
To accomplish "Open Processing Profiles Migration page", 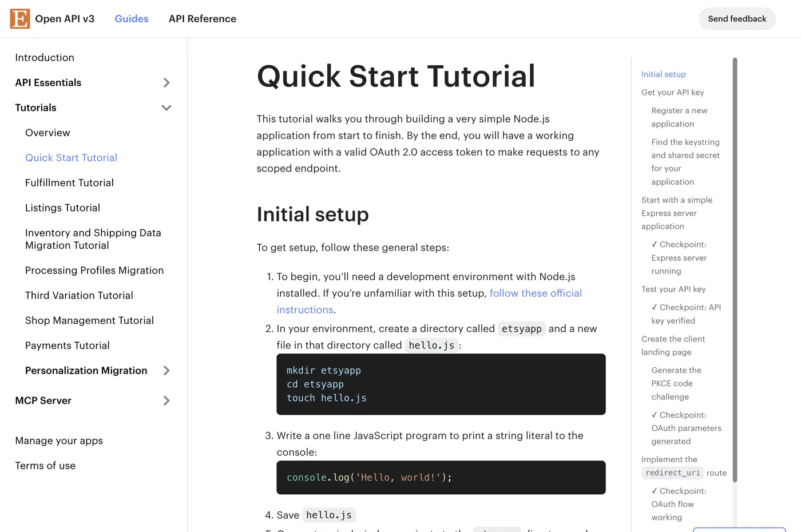I will (x=94, y=271).
